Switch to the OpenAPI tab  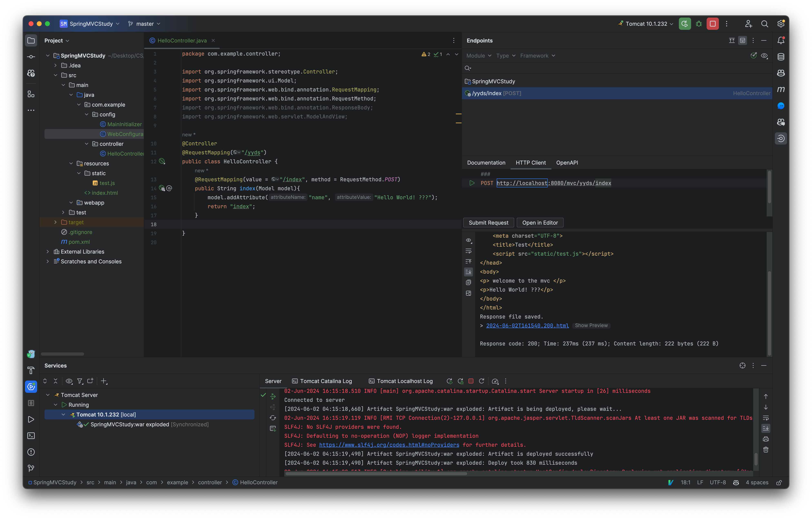click(567, 163)
